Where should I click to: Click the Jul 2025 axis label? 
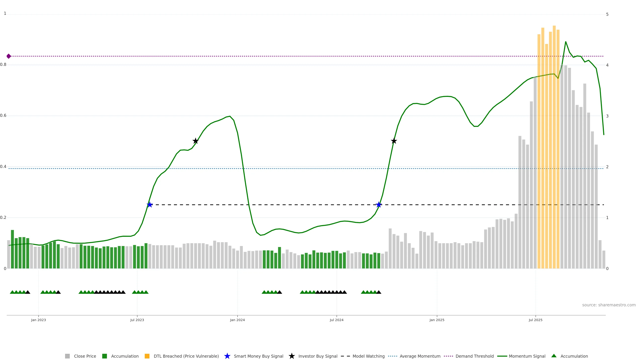click(x=535, y=320)
